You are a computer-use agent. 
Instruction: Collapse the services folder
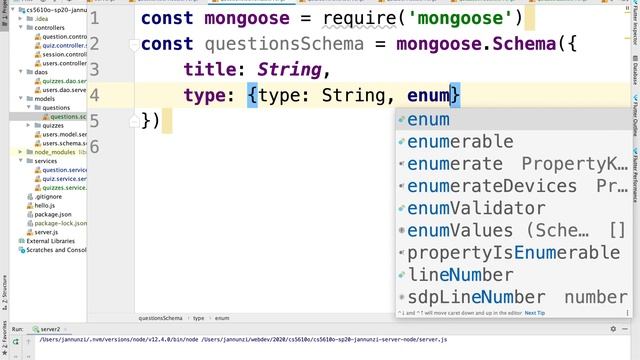[x=21, y=161]
